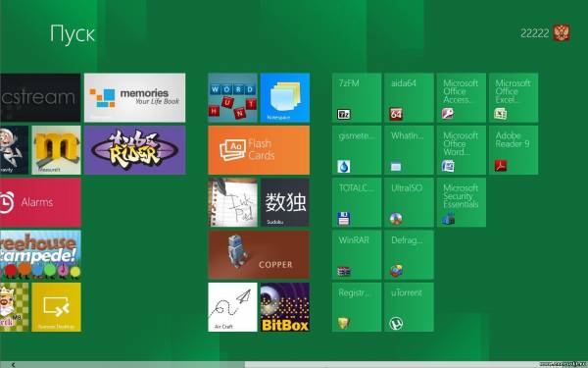Image resolution: width=588 pixels, height=368 pixels.
Task: Launch the Tube Rider game tile
Action: [134, 150]
